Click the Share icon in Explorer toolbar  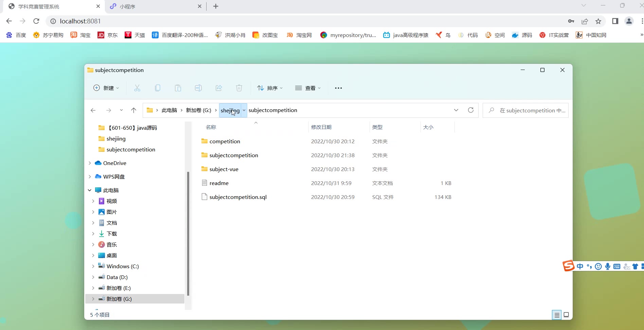click(219, 88)
